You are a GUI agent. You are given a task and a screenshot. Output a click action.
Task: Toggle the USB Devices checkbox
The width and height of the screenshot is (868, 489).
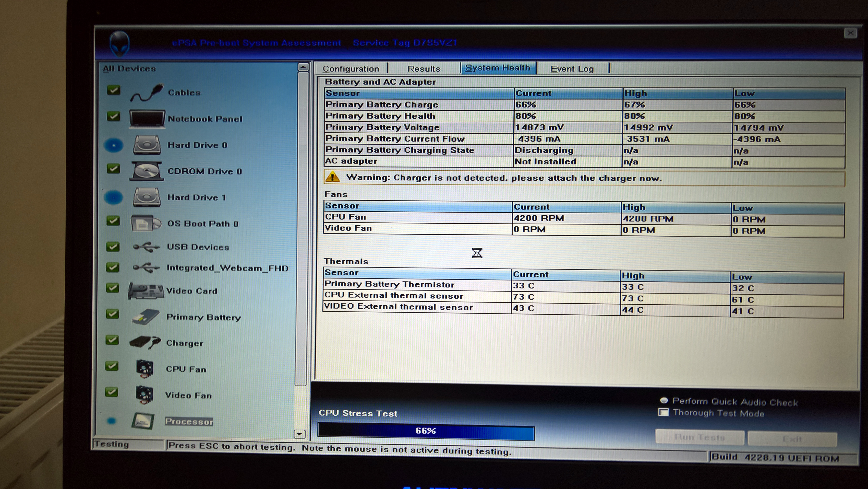[113, 247]
